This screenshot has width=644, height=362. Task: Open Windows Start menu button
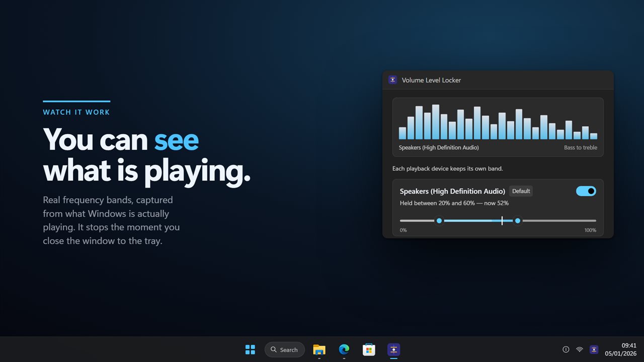pos(250,349)
